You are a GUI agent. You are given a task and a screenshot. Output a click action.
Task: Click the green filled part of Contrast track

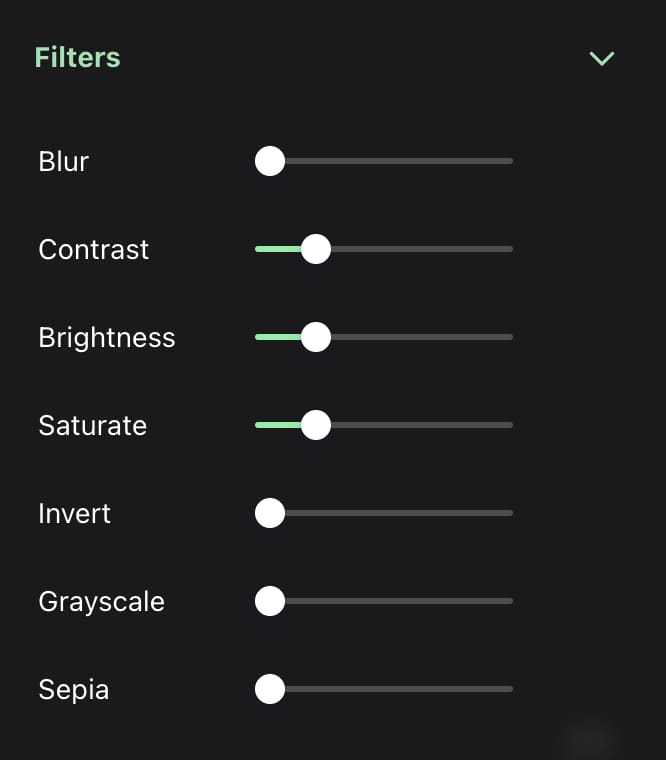click(277, 249)
